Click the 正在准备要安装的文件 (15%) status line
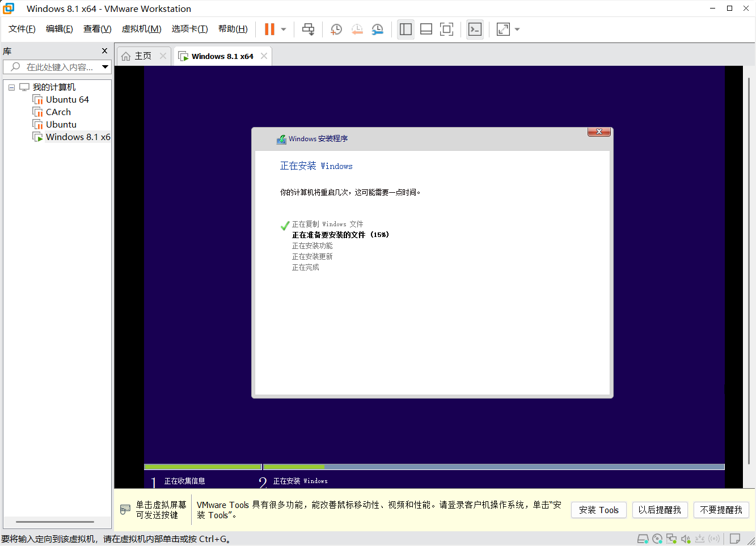756x546 pixels. (340, 235)
